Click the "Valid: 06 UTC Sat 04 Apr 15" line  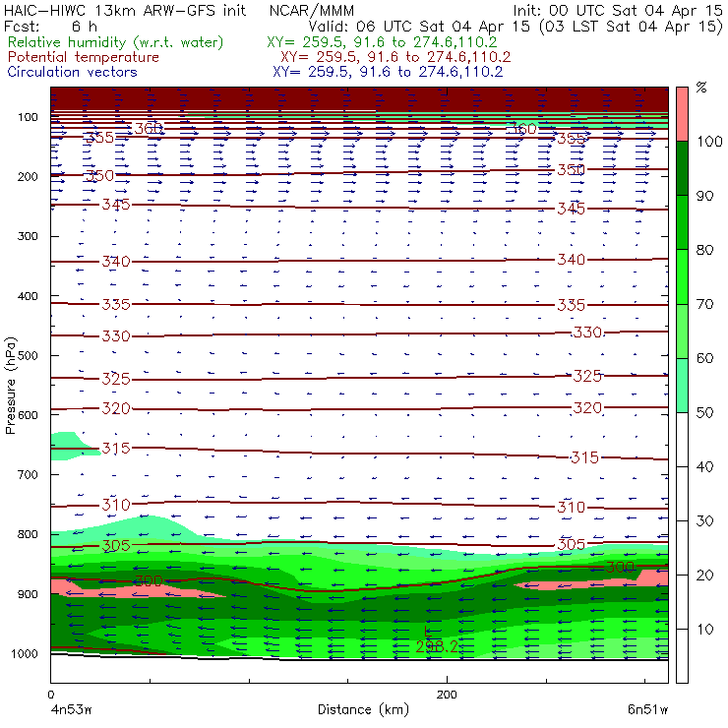coord(419,26)
